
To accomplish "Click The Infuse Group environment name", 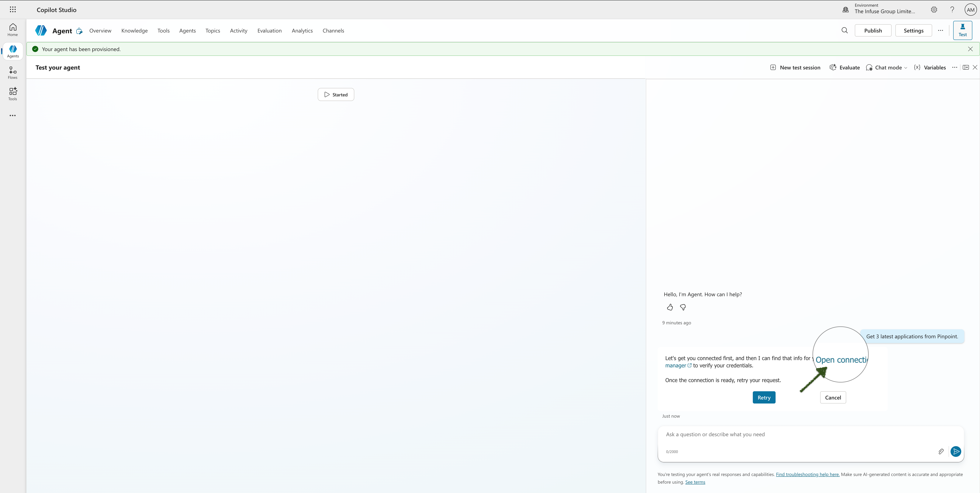I will point(884,11).
